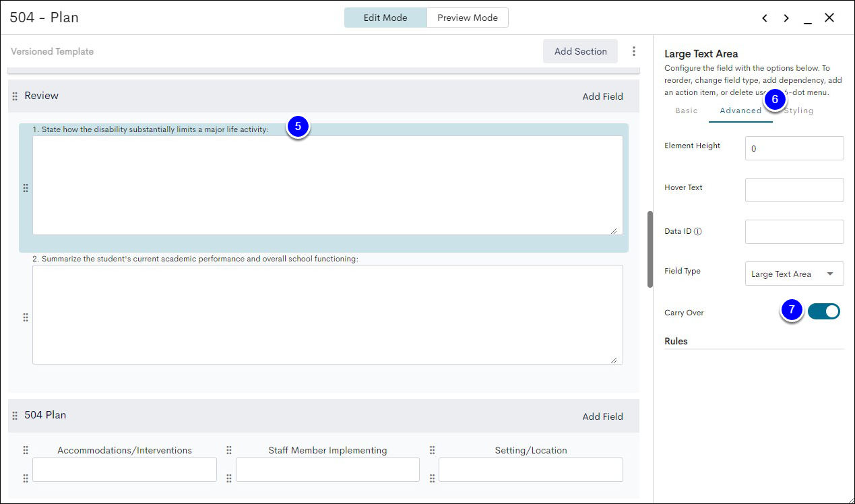The image size is (855, 504).
Task: Grab drag handle beside Setting/Location input box
Action: tap(433, 478)
